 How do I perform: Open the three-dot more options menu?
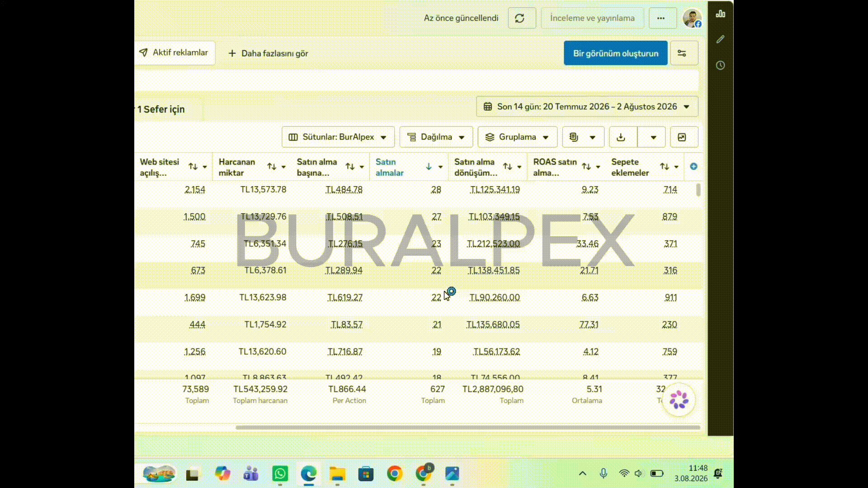[662, 18]
